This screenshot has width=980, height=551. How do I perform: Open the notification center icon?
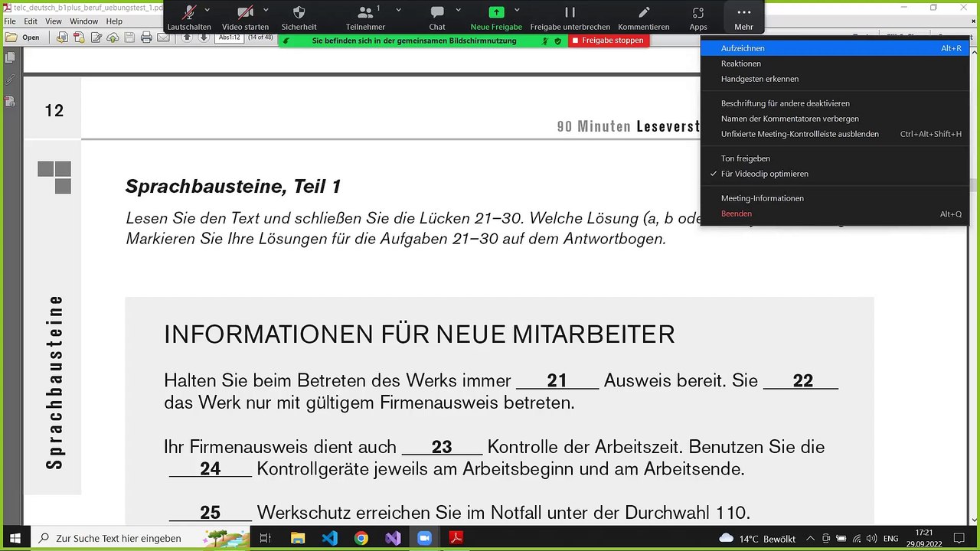(959, 539)
